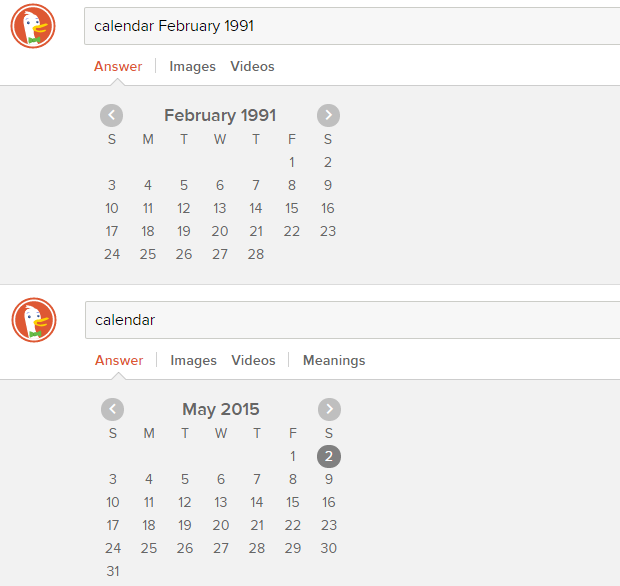The height and width of the screenshot is (586, 620).
Task: Go to next month after May 2015
Action: tap(329, 409)
